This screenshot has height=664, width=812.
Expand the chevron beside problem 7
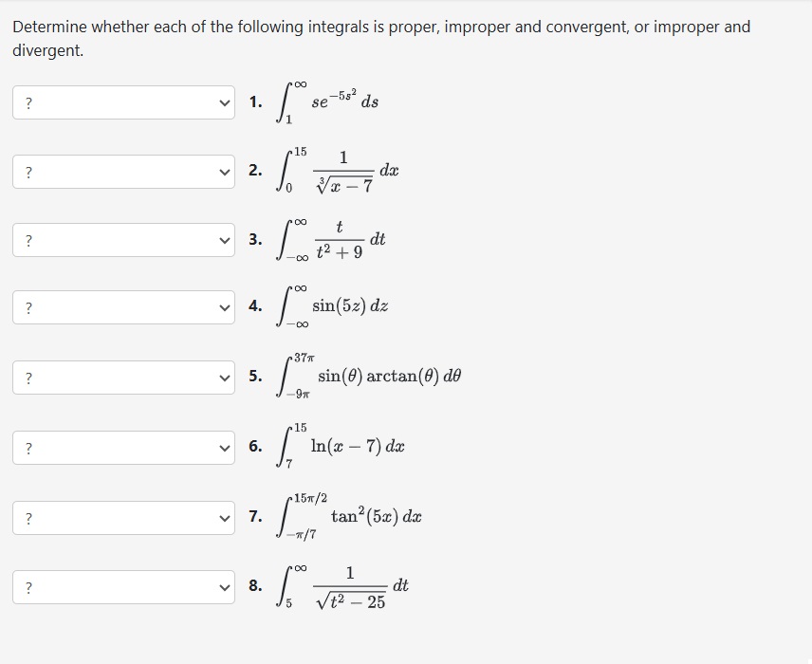coord(224,517)
